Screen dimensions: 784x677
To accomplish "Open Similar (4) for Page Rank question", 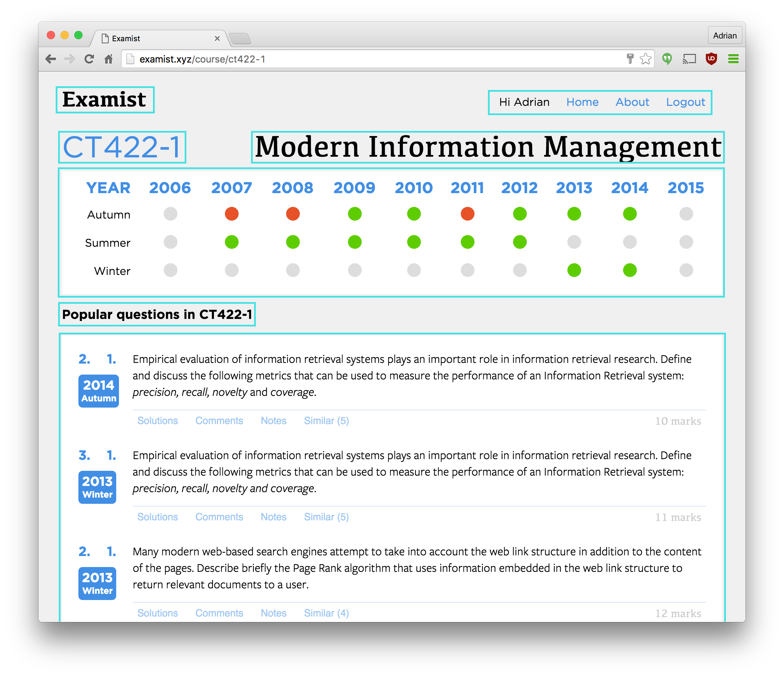I will coord(326,613).
